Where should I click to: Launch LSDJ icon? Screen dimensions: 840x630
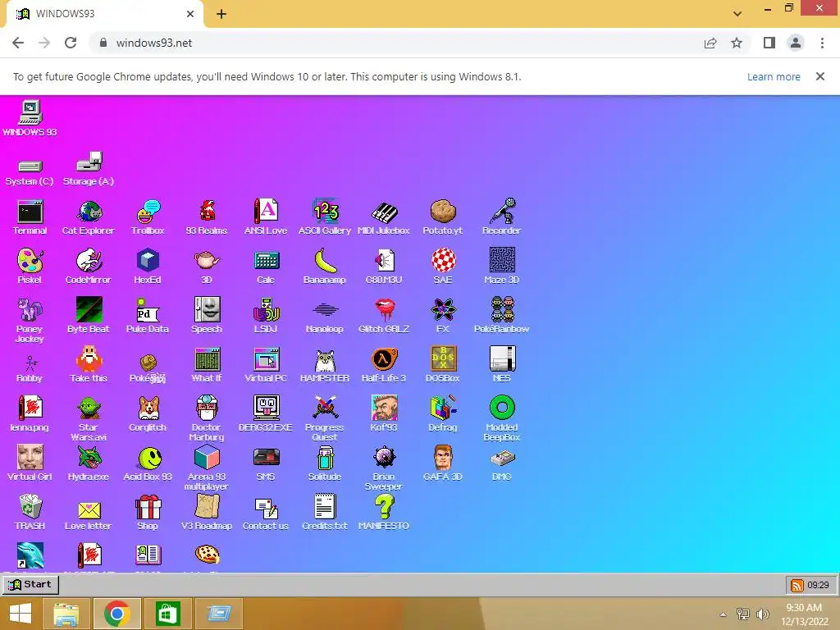(266, 316)
